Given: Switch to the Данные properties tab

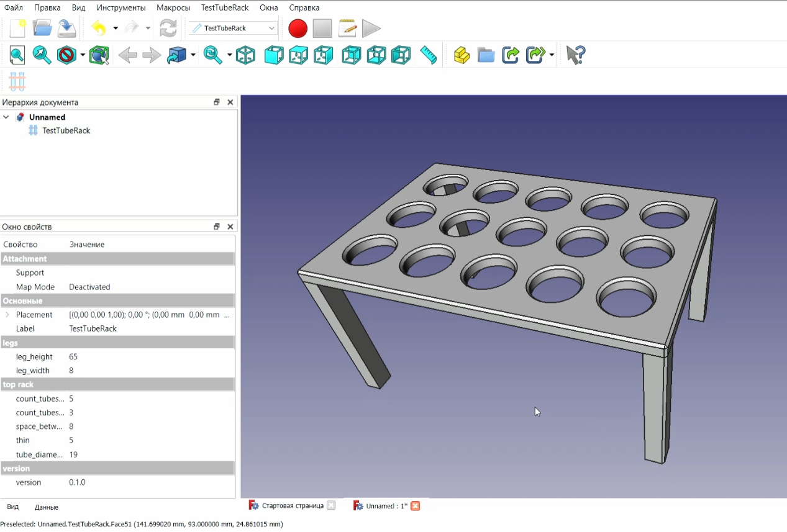Looking at the screenshot, I should click(47, 507).
